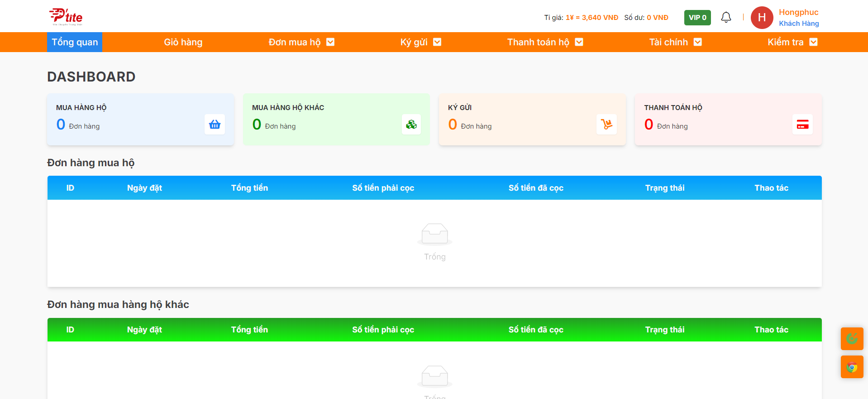Image resolution: width=868 pixels, height=399 pixels.
Task: Open the Mua hàng hộ khác summary card
Action: pos(336,120)
